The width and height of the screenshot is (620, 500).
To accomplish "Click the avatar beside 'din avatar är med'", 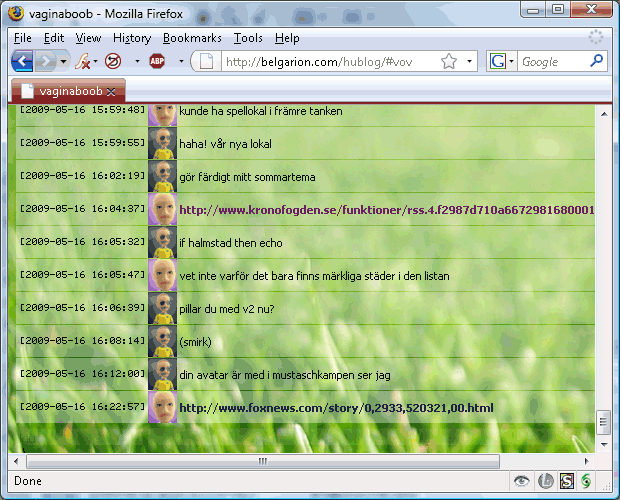I will [x=163, y=374].
